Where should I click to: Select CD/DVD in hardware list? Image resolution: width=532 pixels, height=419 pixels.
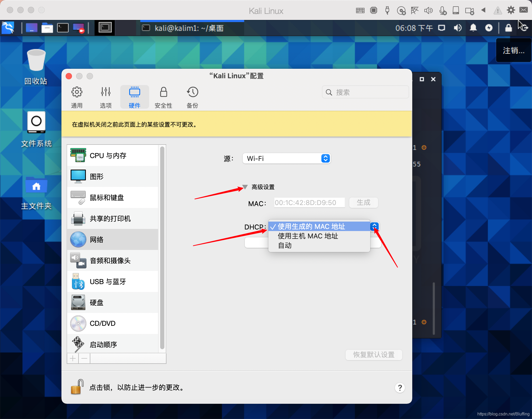(113, 323)
